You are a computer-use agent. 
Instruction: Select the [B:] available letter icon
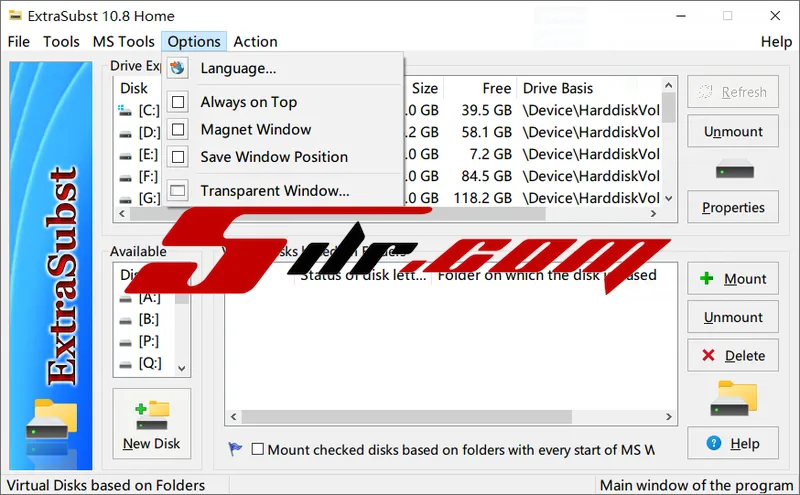[126, 320]
